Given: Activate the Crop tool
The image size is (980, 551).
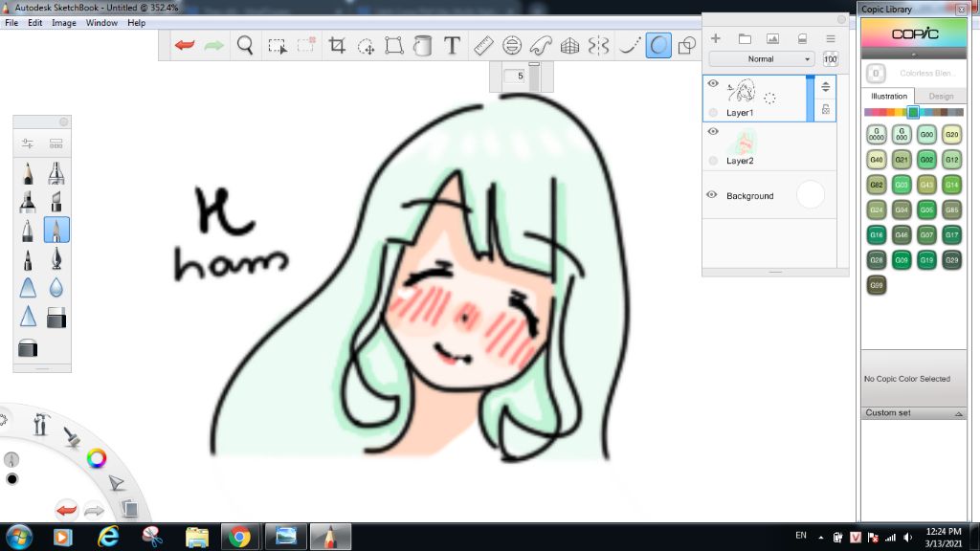Looking at the screenshot, I should tap(337, 45).
